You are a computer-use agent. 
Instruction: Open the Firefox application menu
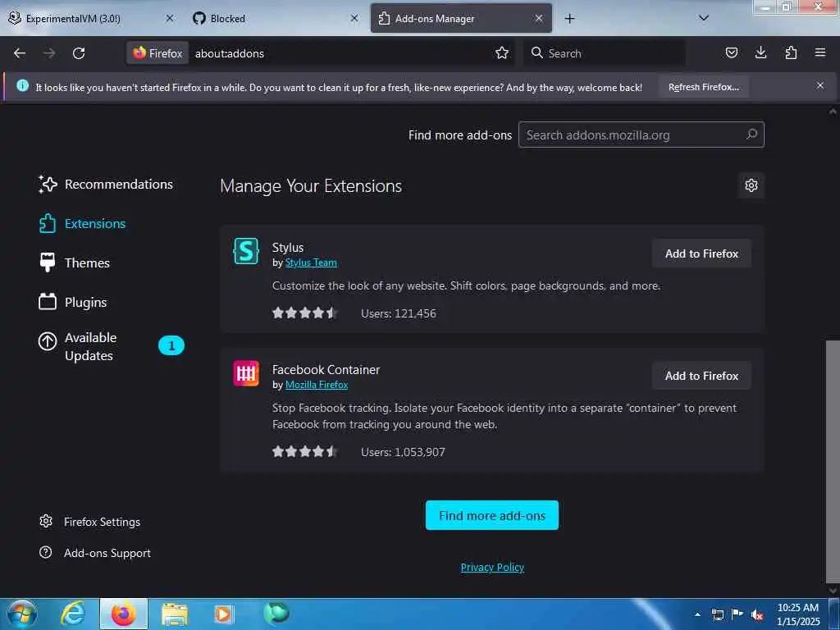point(820,52)
